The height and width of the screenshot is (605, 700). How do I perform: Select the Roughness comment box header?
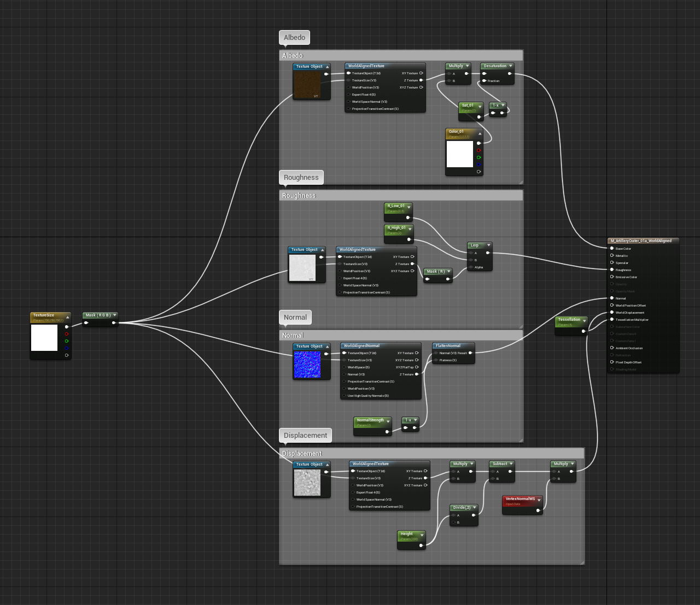(x=401, y=195)
